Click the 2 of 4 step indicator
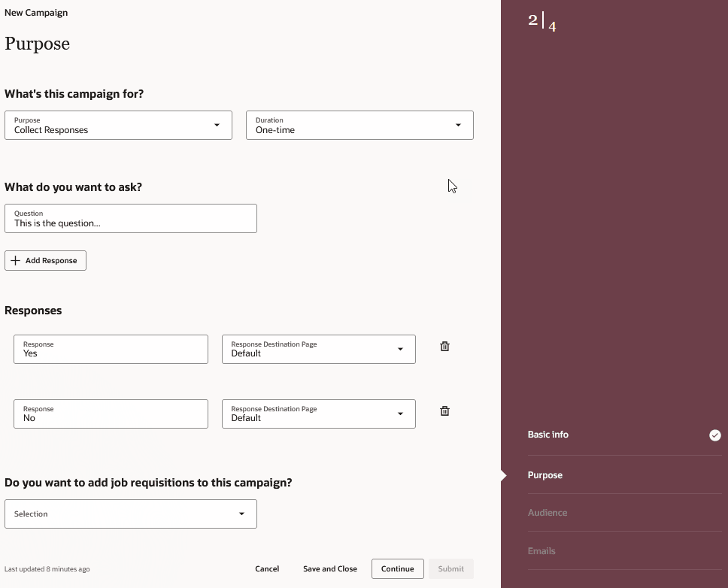The height and width of the screenshot is (588, 728). pyautogui.click(x=541, y=21)
